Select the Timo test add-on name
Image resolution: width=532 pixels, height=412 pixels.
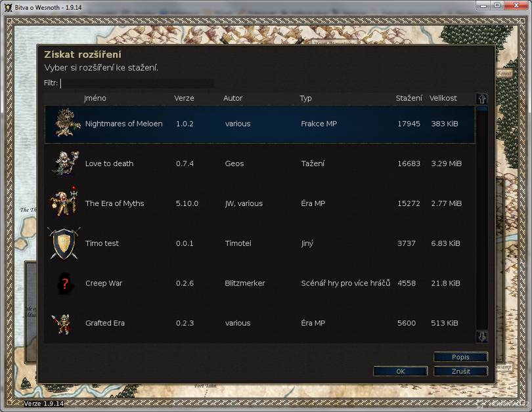pos(102,243)
